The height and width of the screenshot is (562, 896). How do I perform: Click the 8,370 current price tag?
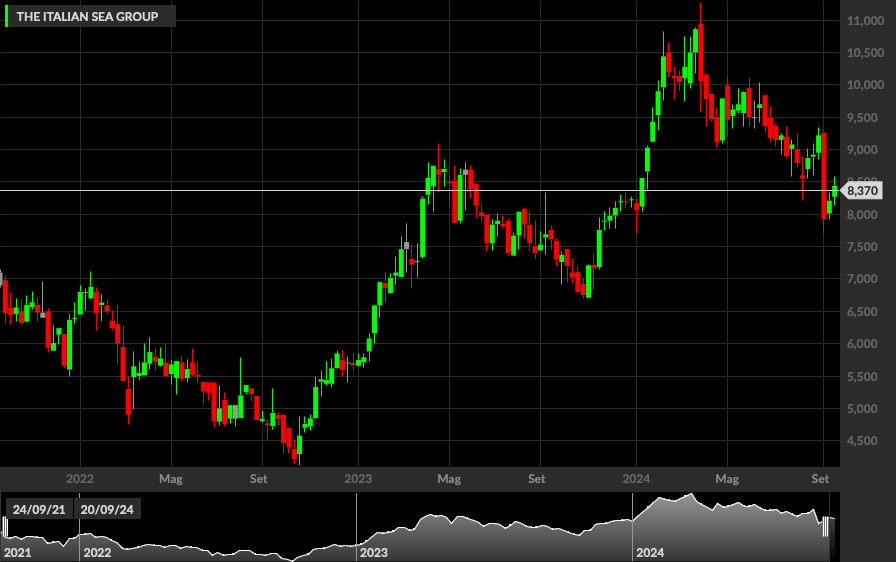pos(862,191)
